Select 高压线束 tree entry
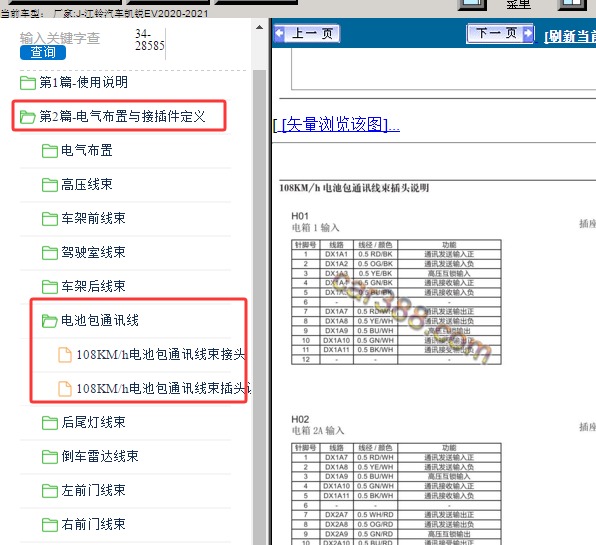596x545 pixels. click(x=87, y=184)
